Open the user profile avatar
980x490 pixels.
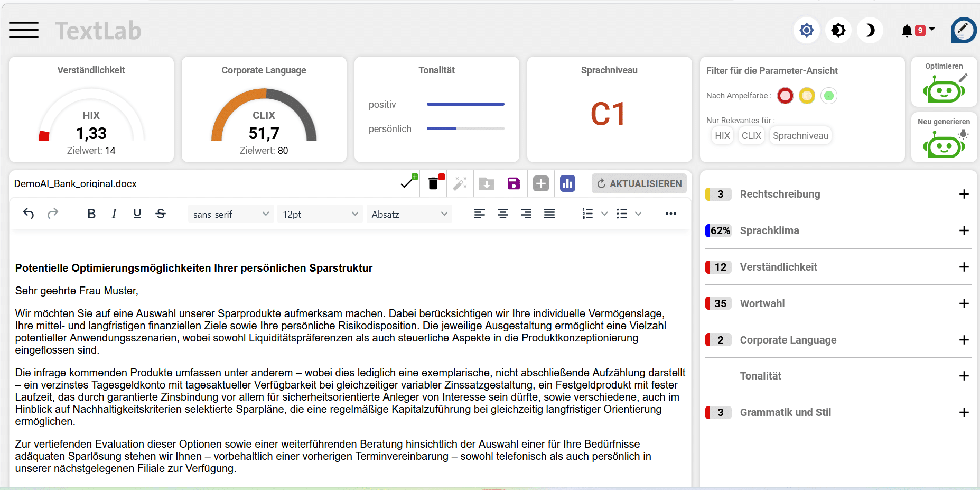click(x=964, y=30)
